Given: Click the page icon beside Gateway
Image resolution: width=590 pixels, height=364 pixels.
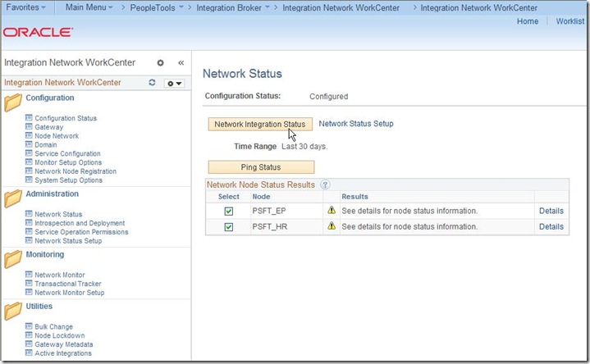Looking at the screenshot, I should click(29, 126).
